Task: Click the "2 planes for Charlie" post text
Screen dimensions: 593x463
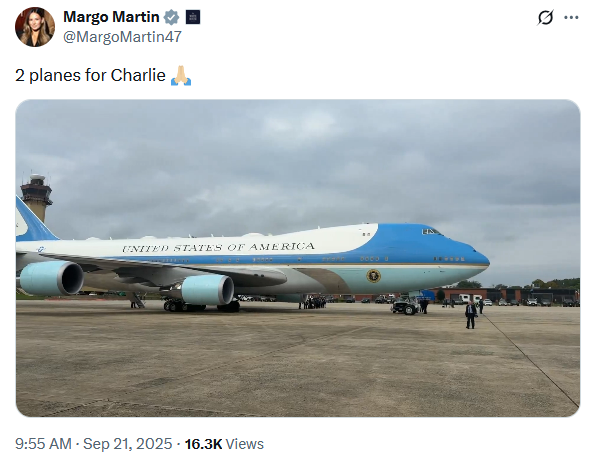Action: point(90,75)
